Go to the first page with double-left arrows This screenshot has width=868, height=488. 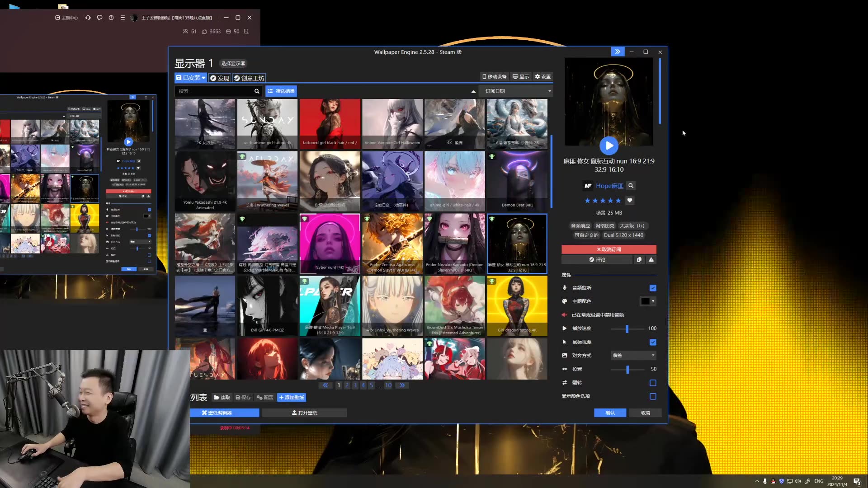[325, 385]
